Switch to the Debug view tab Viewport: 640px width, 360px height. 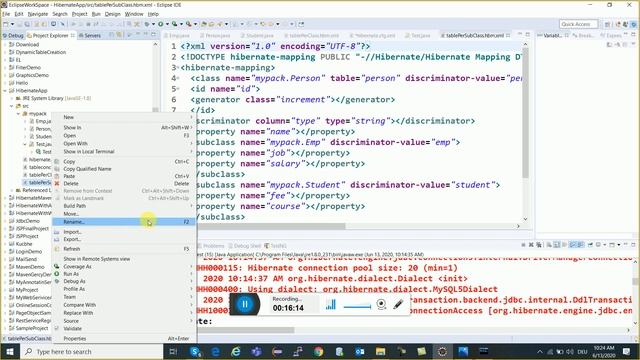pos(13,36)
